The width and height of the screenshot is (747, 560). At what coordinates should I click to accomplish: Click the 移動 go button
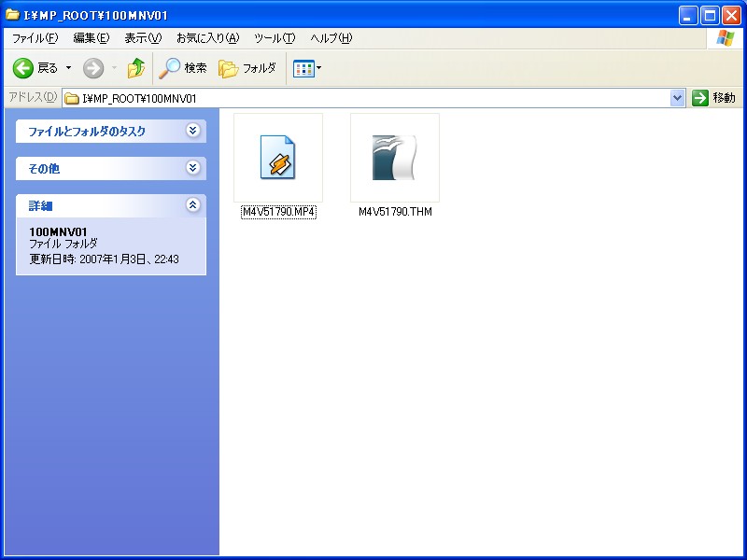[x=714, y=98]
